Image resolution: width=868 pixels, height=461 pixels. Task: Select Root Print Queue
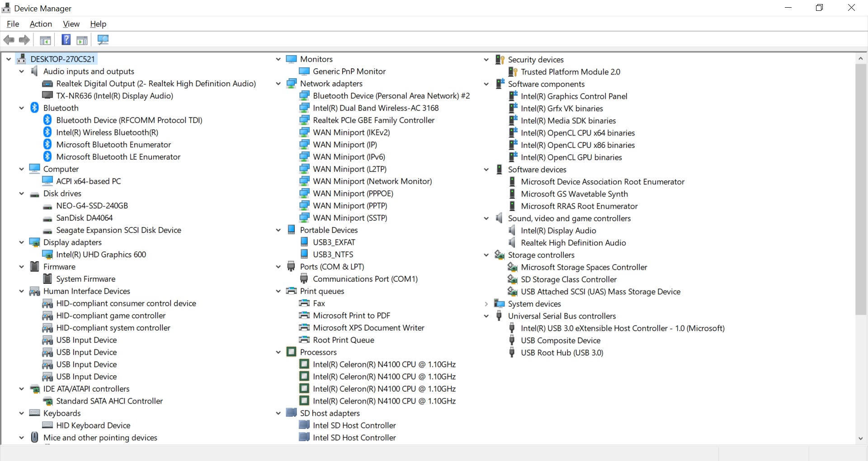coord(344,340)
